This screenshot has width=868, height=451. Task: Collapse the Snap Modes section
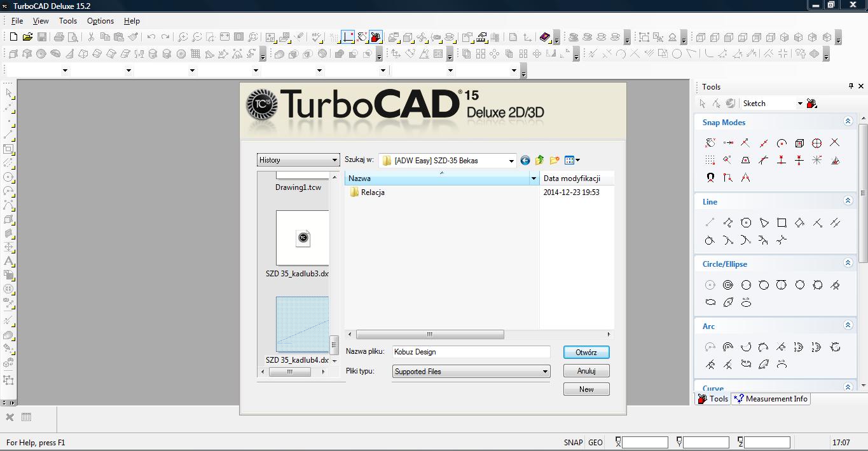(x=847, y=121)
